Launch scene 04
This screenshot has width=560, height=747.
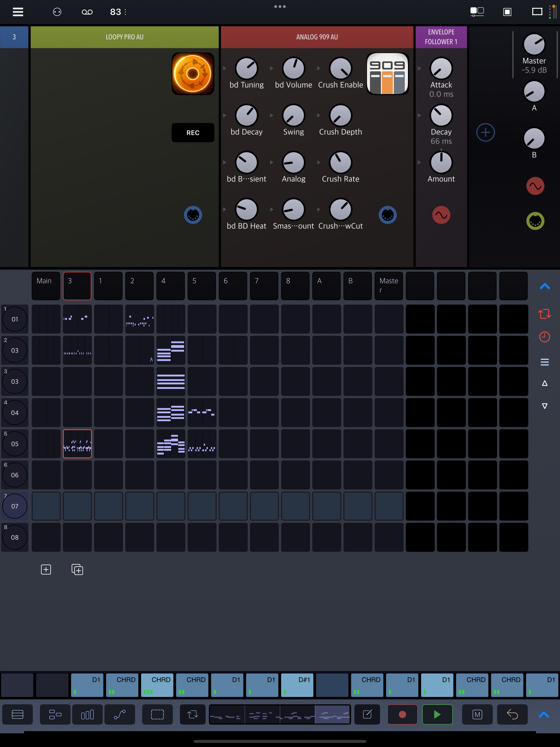(x=14, y=413)
